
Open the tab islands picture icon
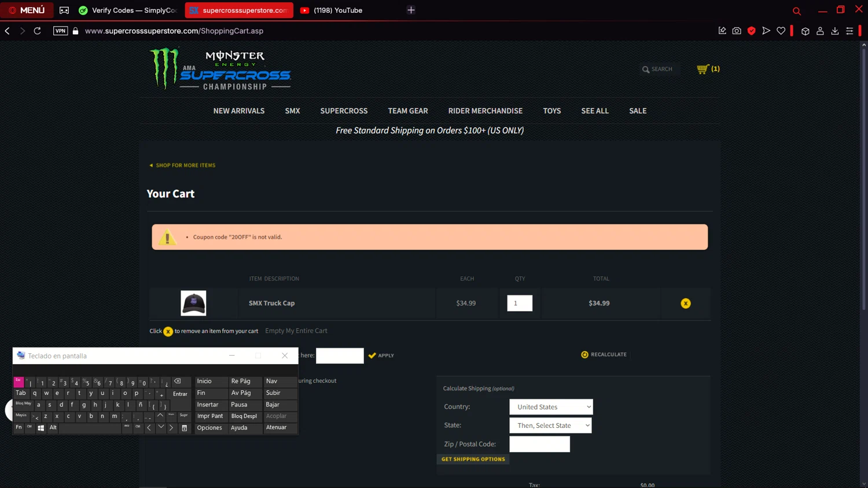pos(64,10)
